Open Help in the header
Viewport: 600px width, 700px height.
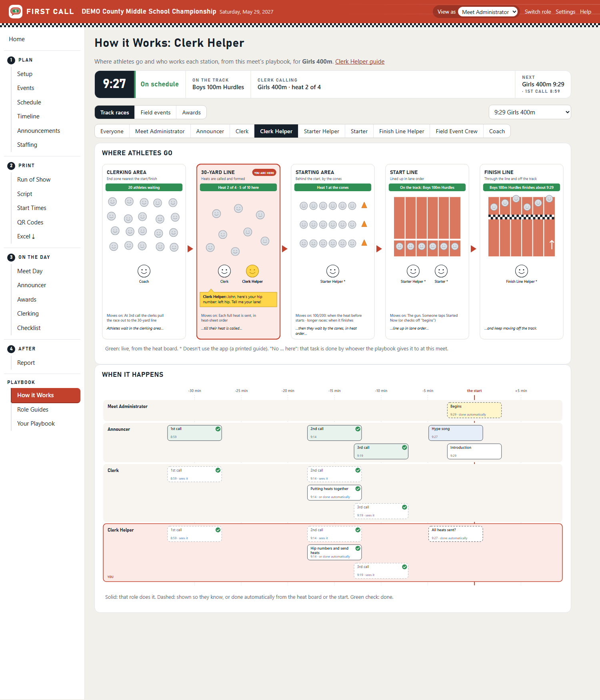click(x=586, y=12)
